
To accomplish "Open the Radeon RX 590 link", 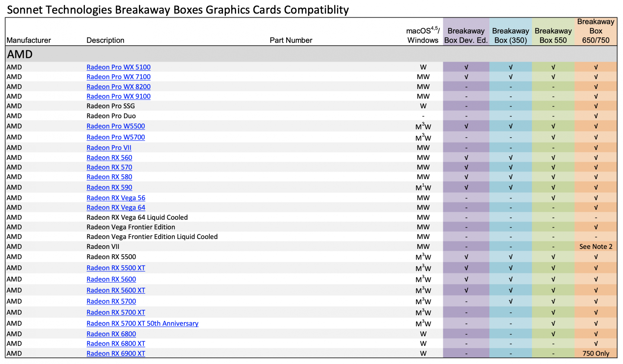I will pyautogui.click(x=109, y=188).
